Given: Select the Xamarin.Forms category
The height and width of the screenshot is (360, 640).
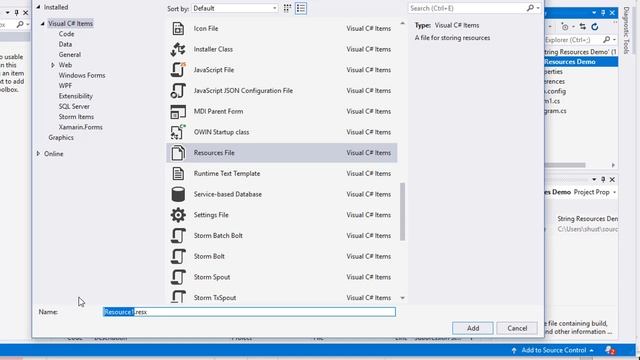Looking at the screenshot, I should click(x=81, y=127).
